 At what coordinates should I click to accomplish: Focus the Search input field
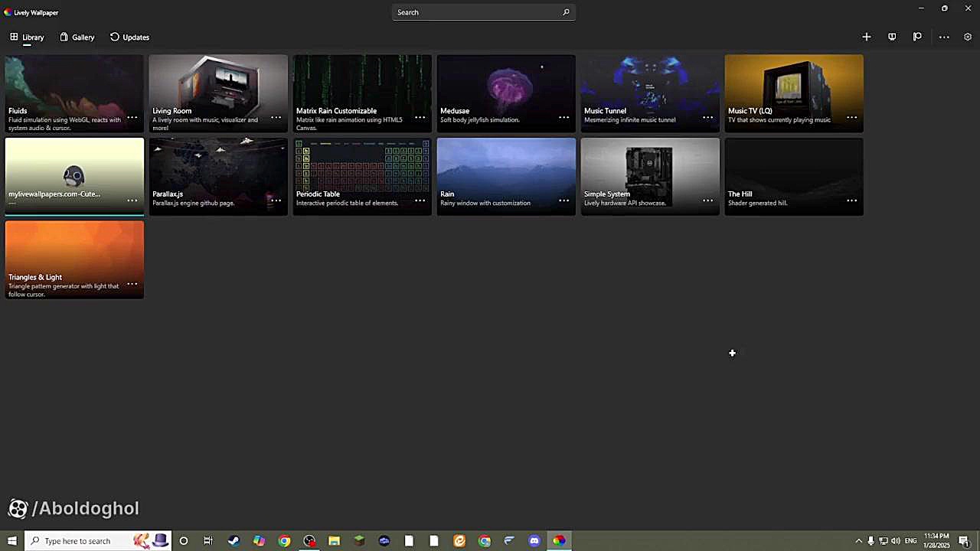point(475,12)
